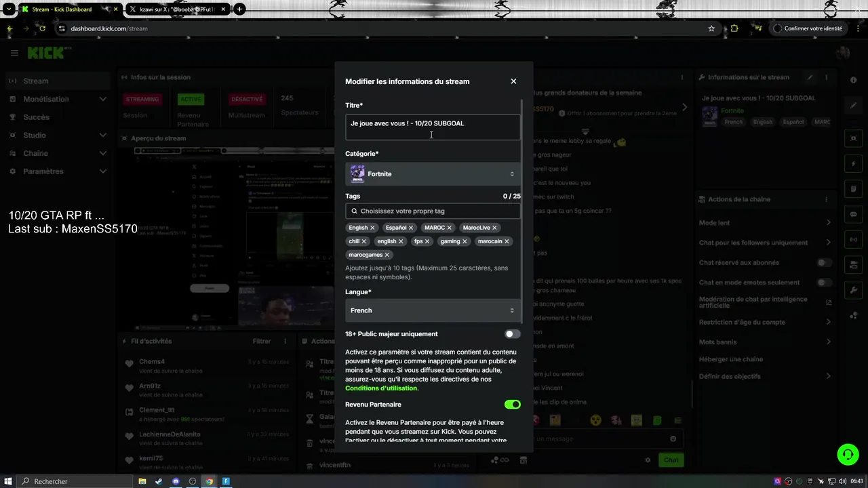
Task: Open Modération de chat par intelligence artificielle
Action: point(765,302)
